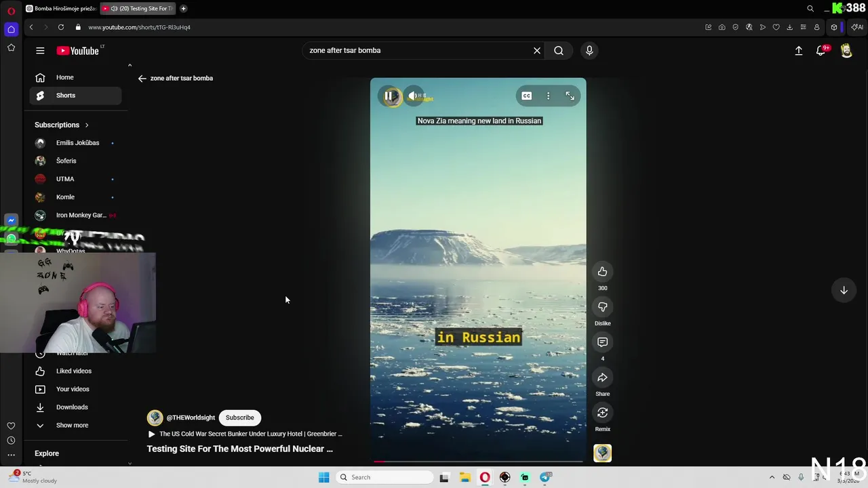Share this Short
The image size is (868, 488).
pos(602,378)
